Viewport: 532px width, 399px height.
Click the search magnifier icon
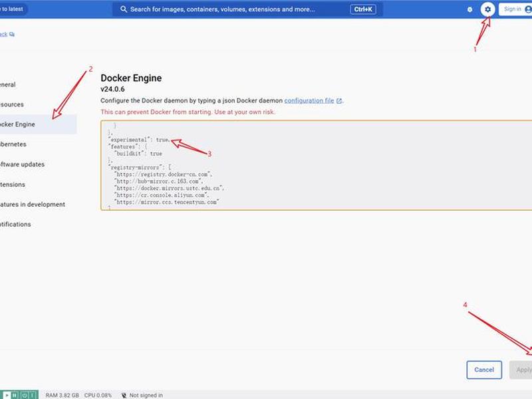124,9
